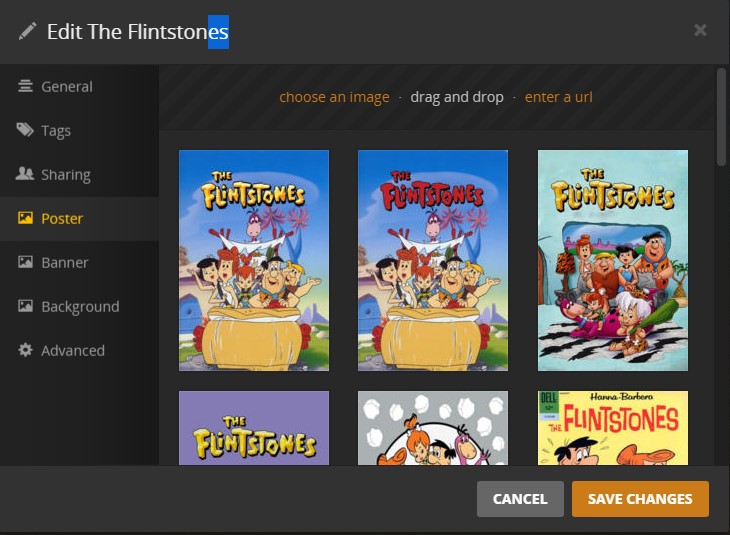Click the Poster picture icon
Screen dimensions: 730x535
25,219
